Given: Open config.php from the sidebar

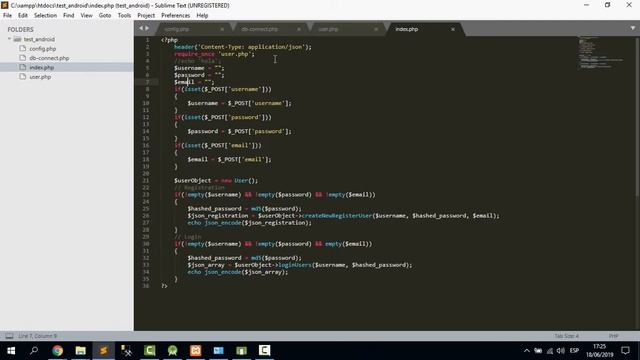Looking at the screenshot, I should coord(42,49).
